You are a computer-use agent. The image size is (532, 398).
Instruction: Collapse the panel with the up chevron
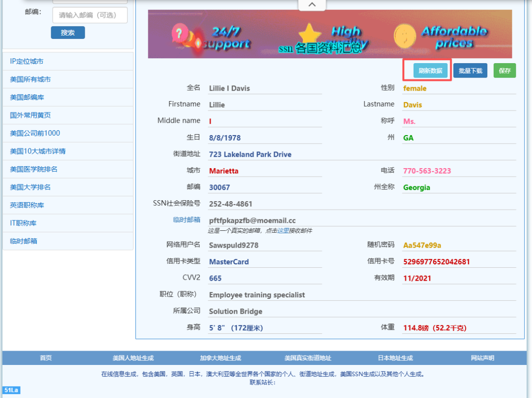coord(312,5)
